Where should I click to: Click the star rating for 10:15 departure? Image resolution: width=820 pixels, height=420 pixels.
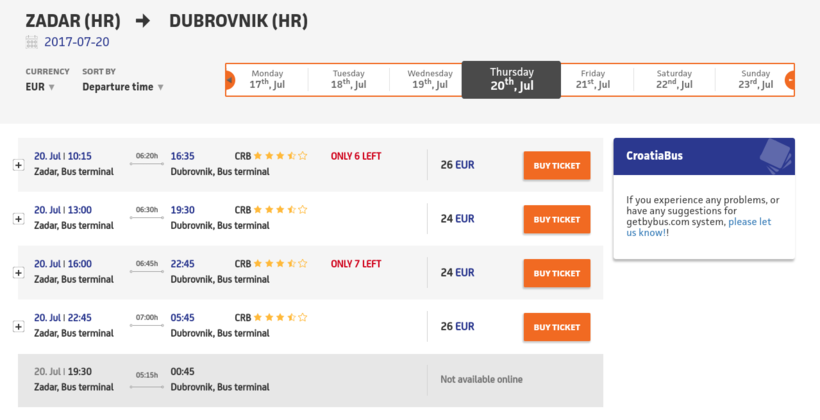pos(280,156)
